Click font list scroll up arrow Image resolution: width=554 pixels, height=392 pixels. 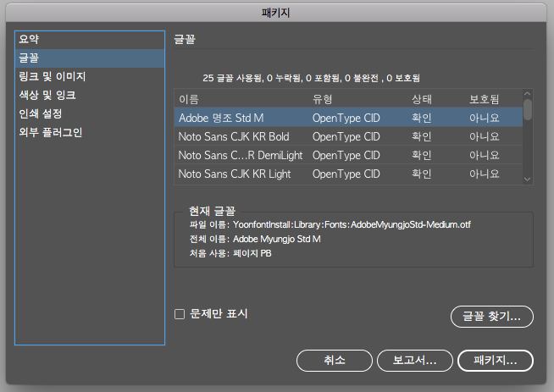[x=528, y=94]
